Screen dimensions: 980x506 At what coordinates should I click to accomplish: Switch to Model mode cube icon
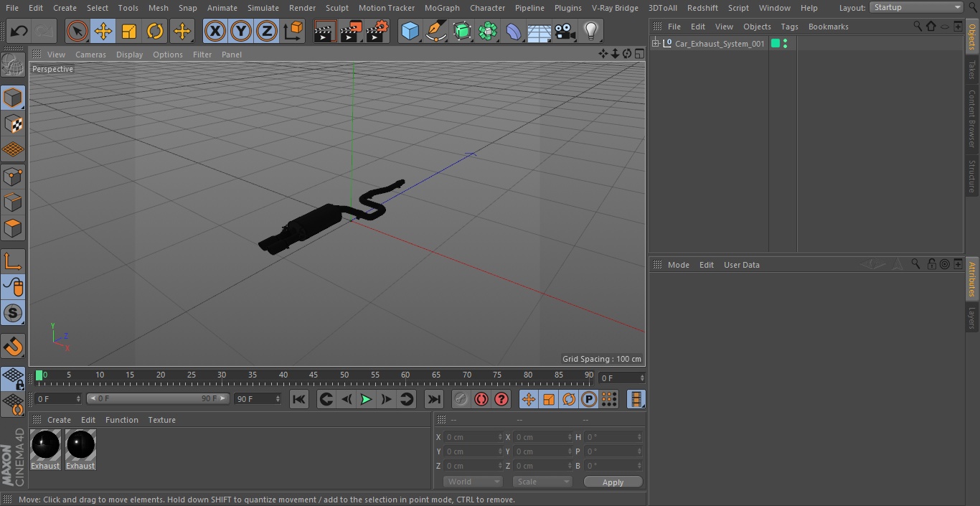tap(13, 98)
